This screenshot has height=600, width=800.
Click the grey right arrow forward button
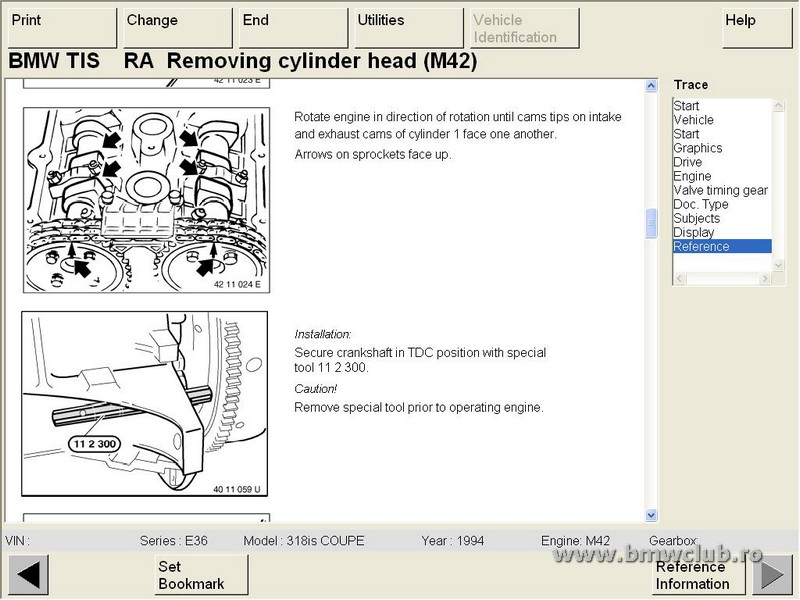(x=772, y=575)
